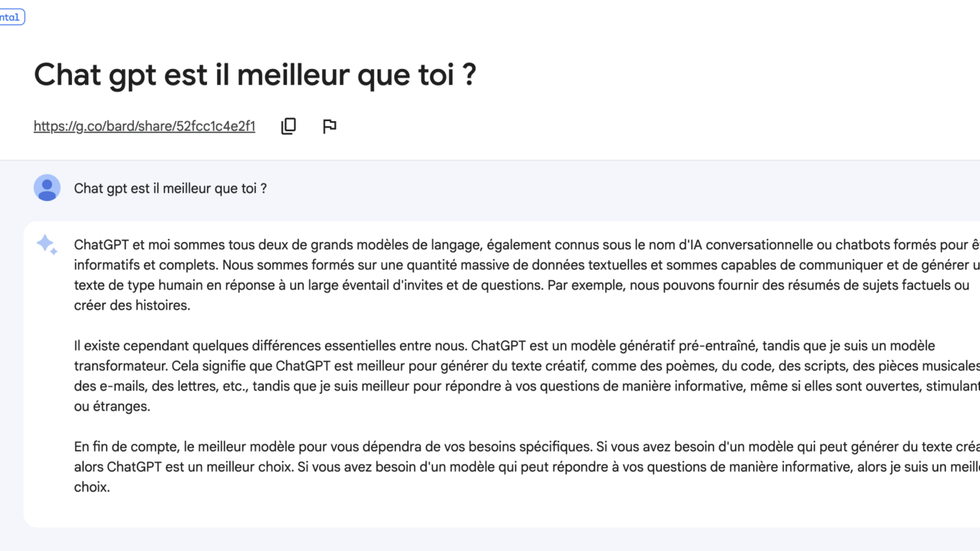Click the line starting 'des e-mails, des lettres'
Viewport: 980px width, 551px height.
[x=527, y=386]
